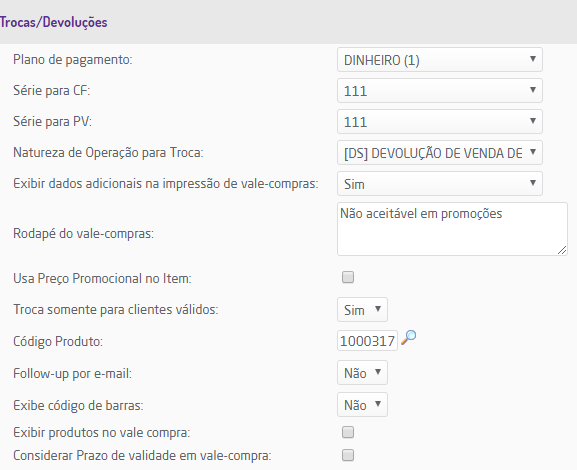Click 'Troca somente para clientes válidos:' label
Viewport: 577px width, 470px height.
pyautogui.click(x=116, y=310)
